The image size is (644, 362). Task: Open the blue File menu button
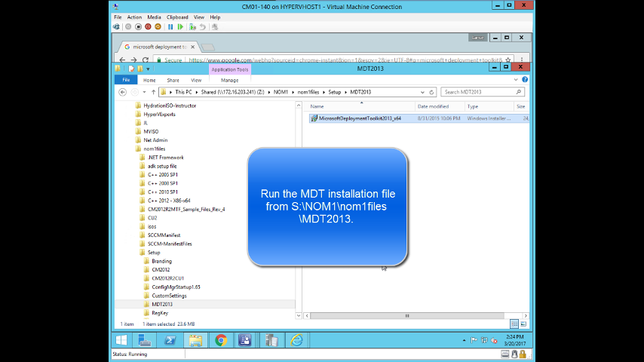point(125,80)
